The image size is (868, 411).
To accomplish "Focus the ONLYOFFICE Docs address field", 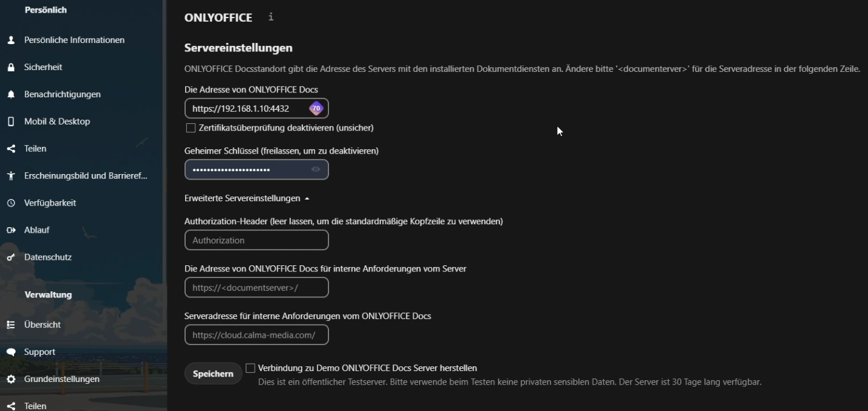I will (256, 108).
